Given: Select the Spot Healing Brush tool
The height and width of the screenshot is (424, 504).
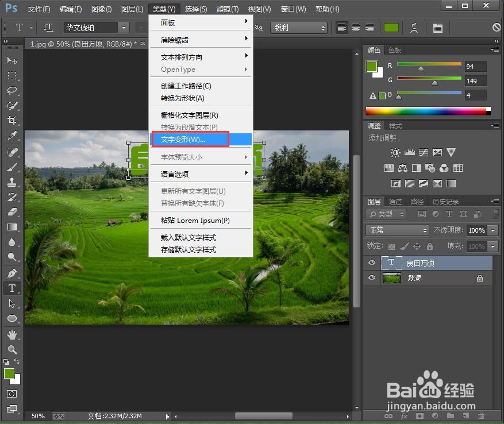Looking at the screenshot, I should coord(12,152).
